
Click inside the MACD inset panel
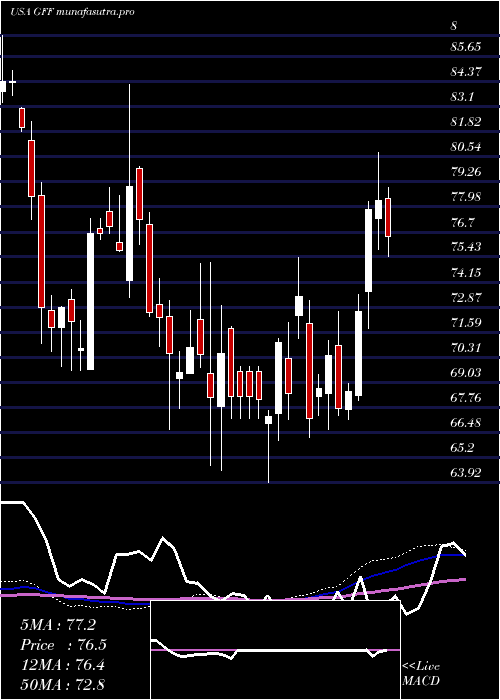pyautogui.click(x=275, y=650)
